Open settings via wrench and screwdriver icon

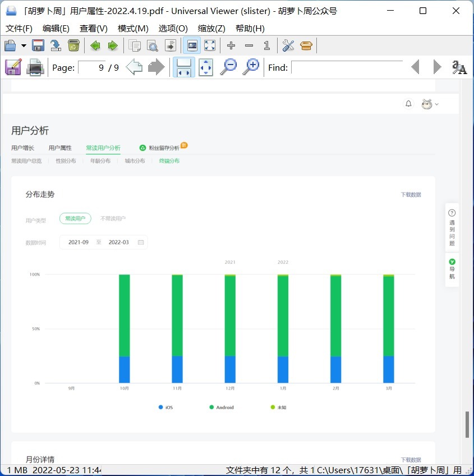[x=288, y=45]
